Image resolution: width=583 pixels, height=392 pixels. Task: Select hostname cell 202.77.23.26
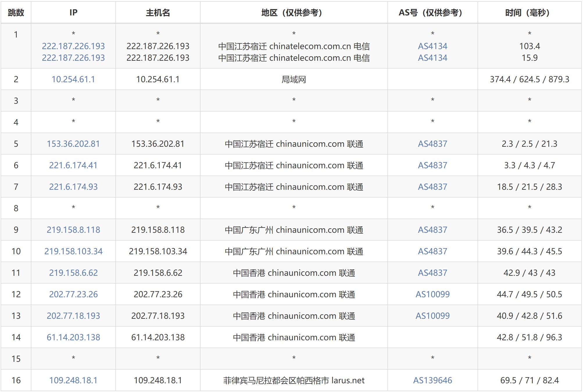[158, 294]
